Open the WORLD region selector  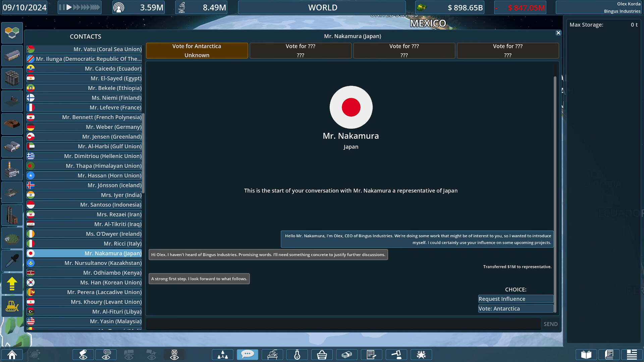click(321, 7)
